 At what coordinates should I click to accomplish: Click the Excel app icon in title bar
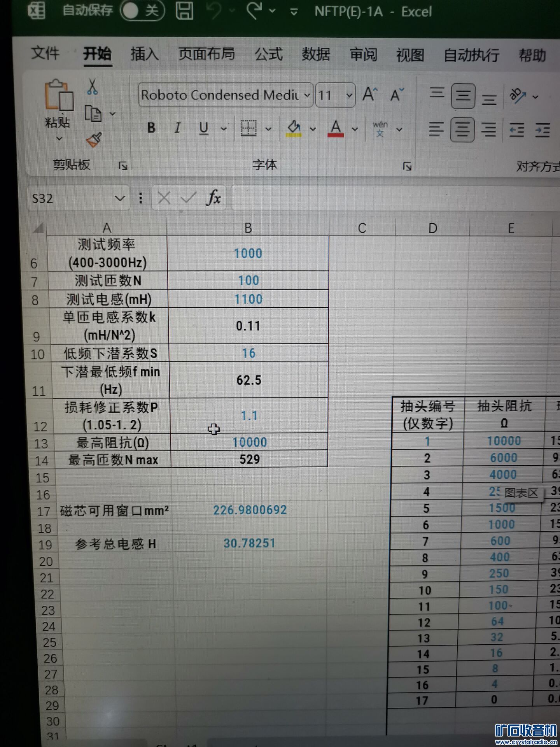click(37, 11)
